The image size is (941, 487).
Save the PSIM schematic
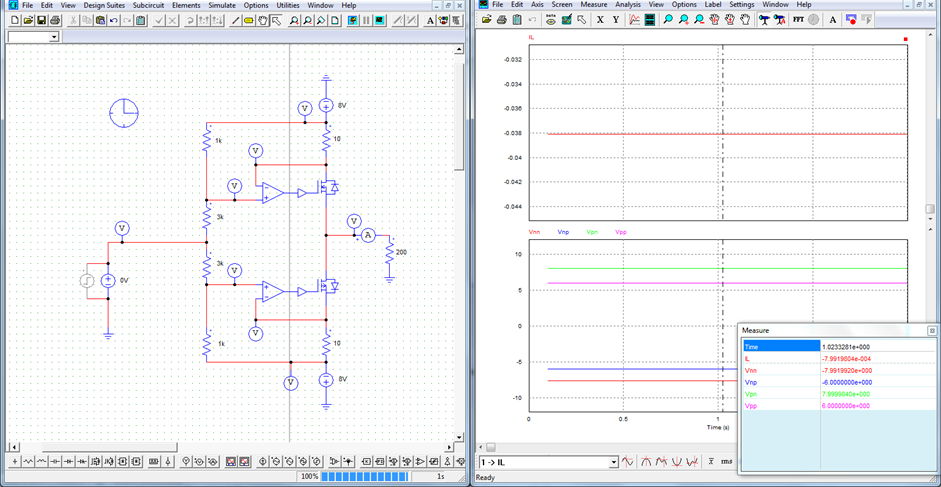[x=41, y=20]
